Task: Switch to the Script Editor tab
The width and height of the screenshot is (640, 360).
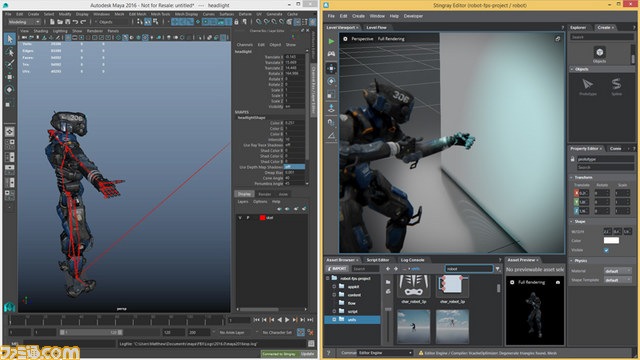Action: pyautogui.click(x=378, y=260)
